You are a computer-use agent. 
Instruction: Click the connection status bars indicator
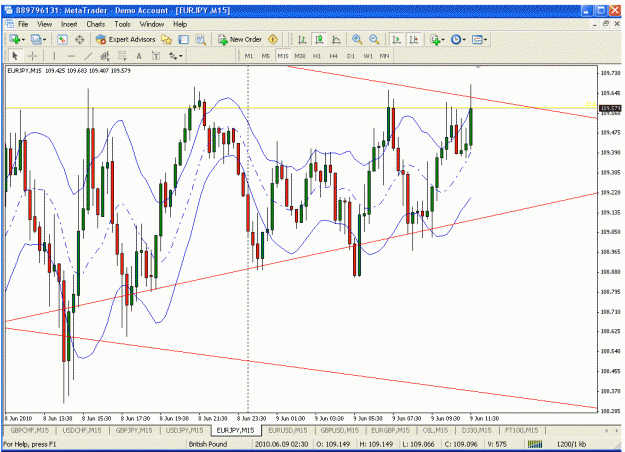535,444
